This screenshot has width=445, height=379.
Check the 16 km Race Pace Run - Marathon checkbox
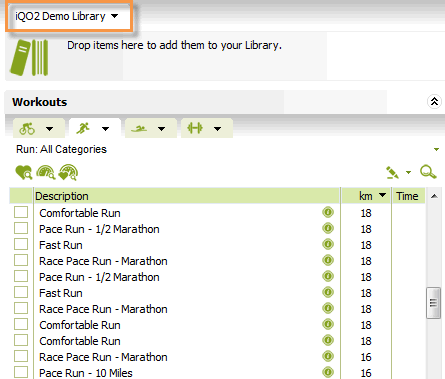(x=21, y=356)
